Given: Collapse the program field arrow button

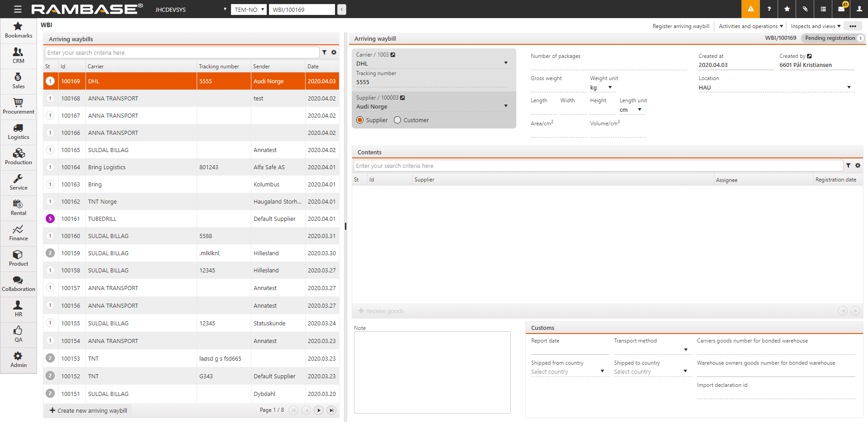Looking at the screenshot, I should 341,10.
